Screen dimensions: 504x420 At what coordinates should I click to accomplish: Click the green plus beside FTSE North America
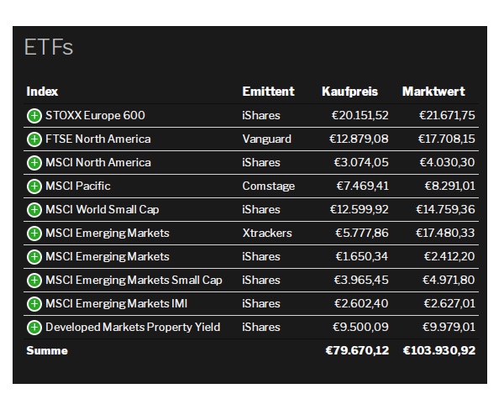pos(34,139)
